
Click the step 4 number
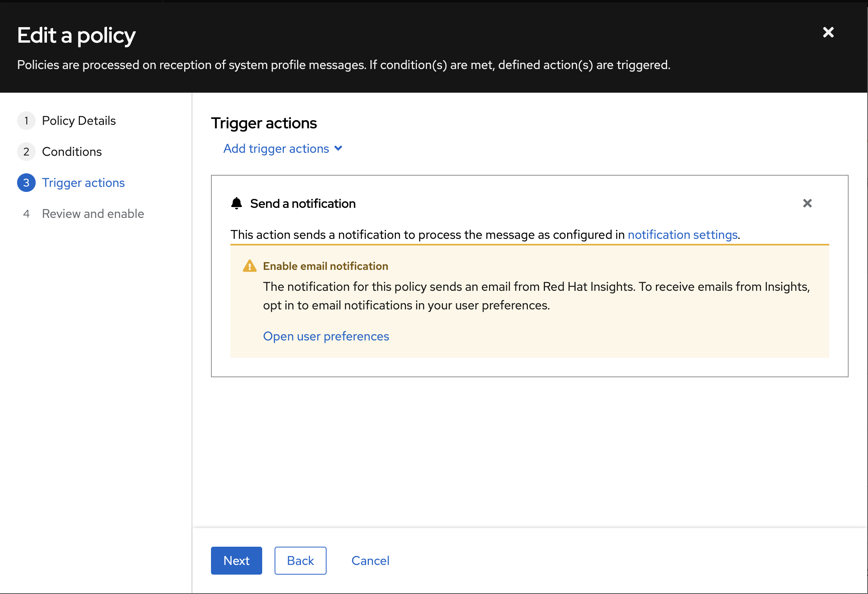(26, 214)
